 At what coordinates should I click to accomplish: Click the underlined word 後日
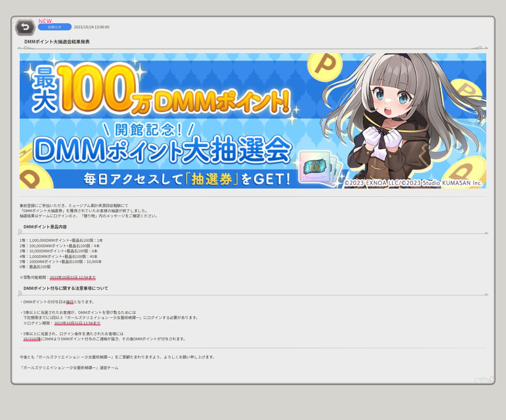pos(70,302)
